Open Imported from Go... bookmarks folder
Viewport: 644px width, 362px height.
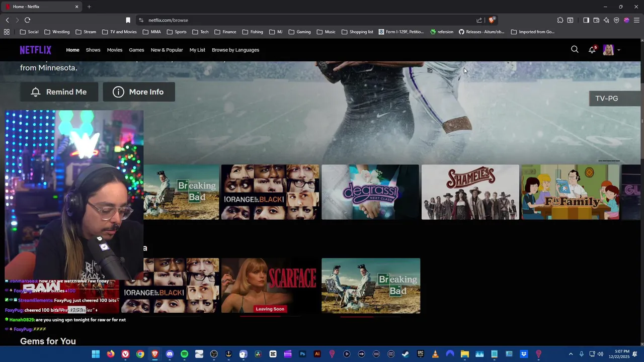click(532, 32)
